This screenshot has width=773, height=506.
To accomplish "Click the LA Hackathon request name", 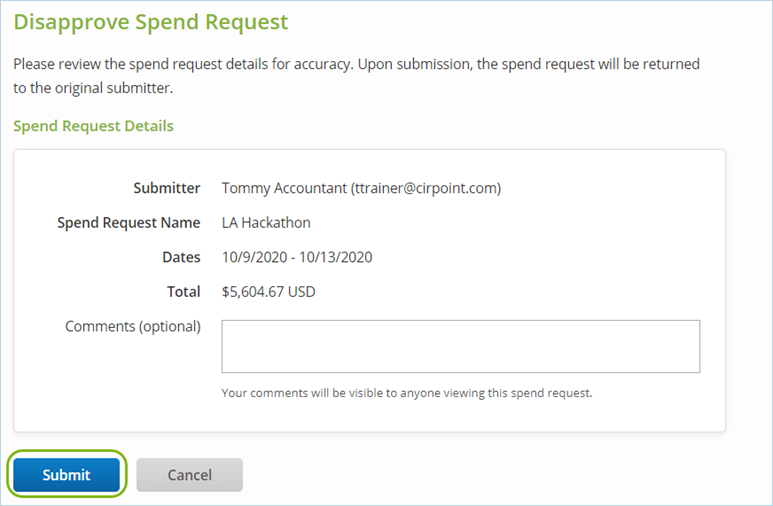I will [268, 222].
